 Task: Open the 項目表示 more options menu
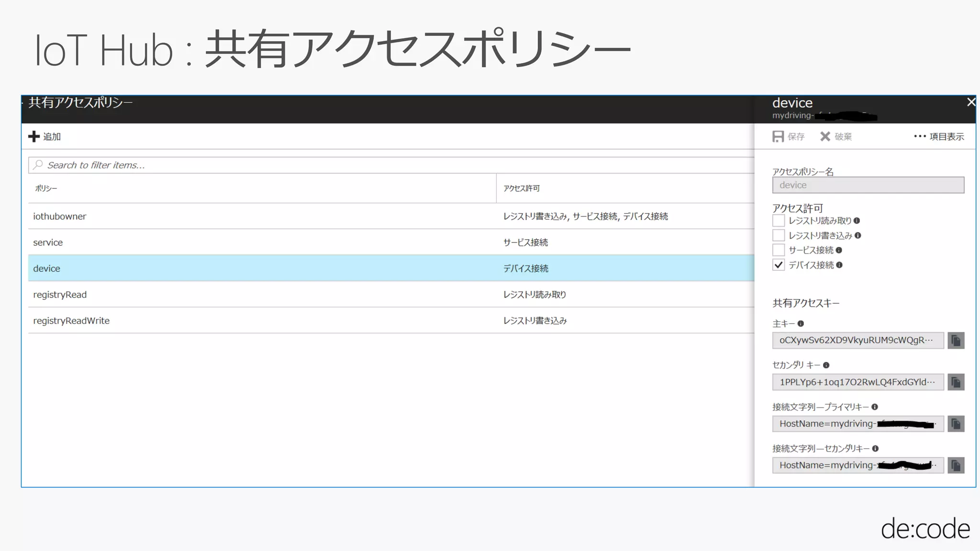click(x=939, y=137)
